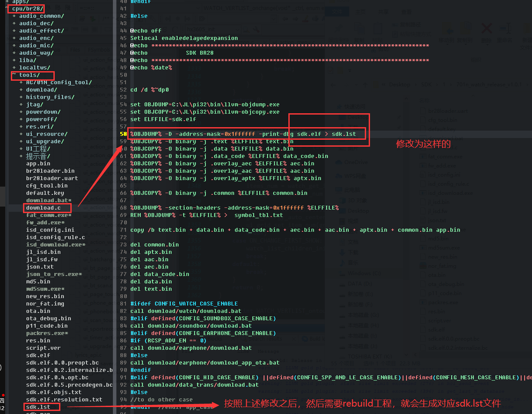Select nor_fat.img in the file tree

click(45, 304)
